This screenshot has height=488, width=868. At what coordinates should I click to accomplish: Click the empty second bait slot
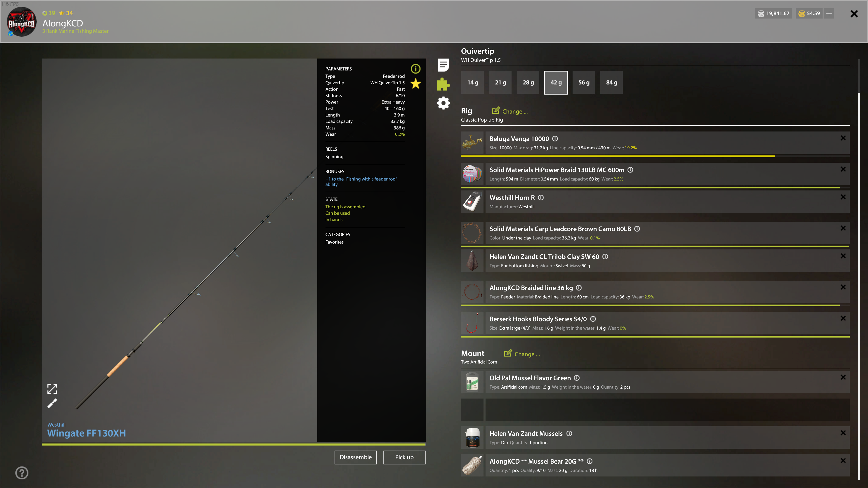click(655, 410)
